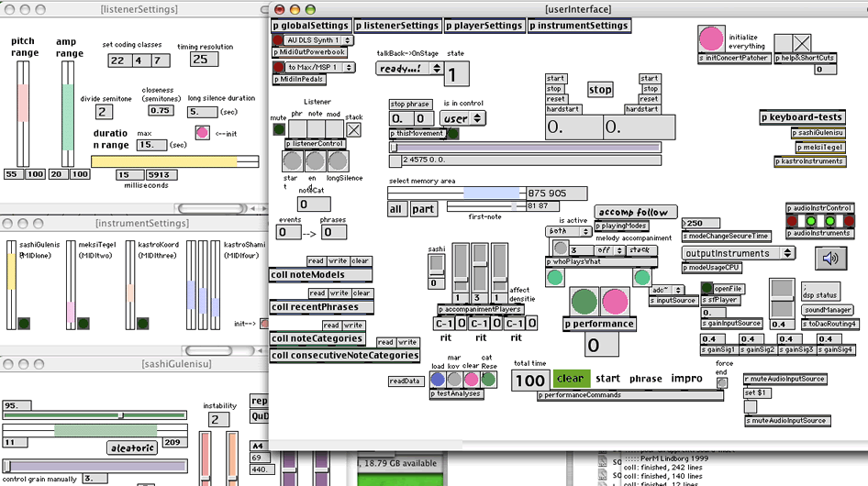Screen dimensions: 868x486
Task: Click the pink init button in listenerSettings
Action: click(x=202, y=133)
